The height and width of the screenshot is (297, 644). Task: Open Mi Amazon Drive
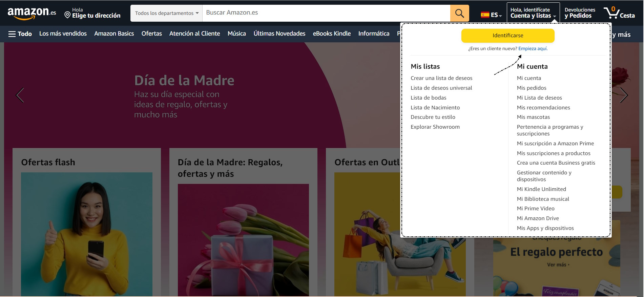pyautogui.click(x=538, y=218)
